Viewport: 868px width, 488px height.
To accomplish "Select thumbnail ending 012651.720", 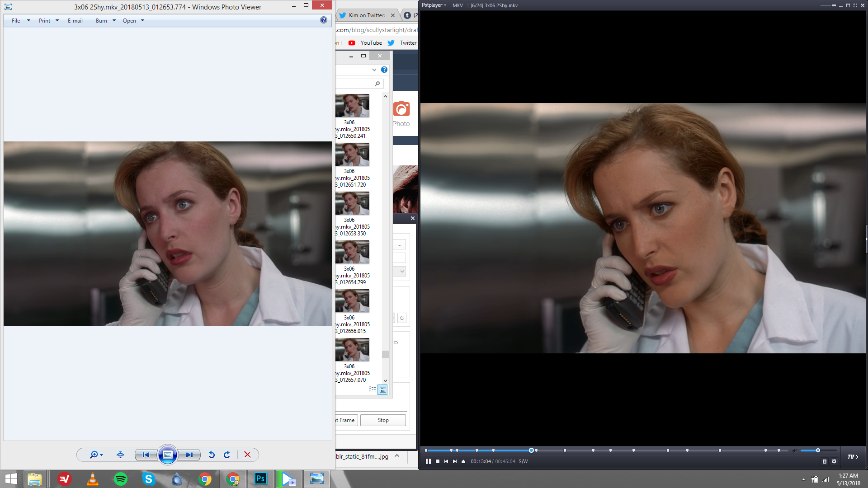I will pyautogui.click(x=352, y=165).
